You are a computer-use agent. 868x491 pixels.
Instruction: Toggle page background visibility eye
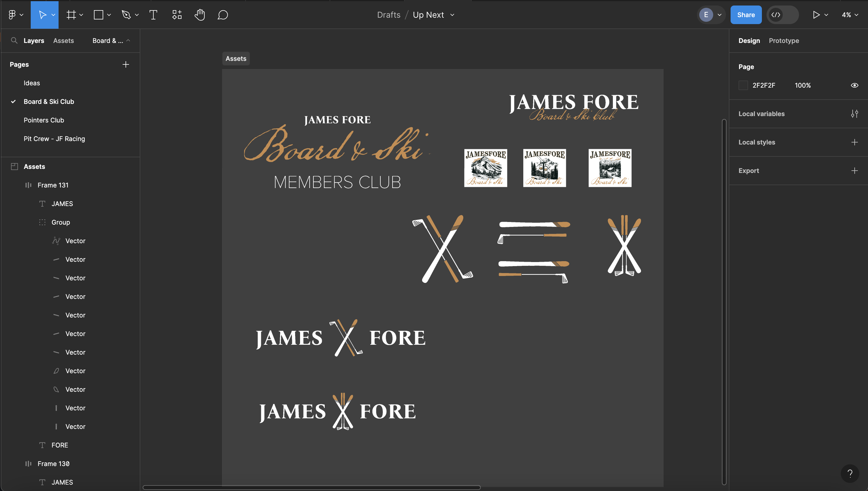[x=854, y=85]
